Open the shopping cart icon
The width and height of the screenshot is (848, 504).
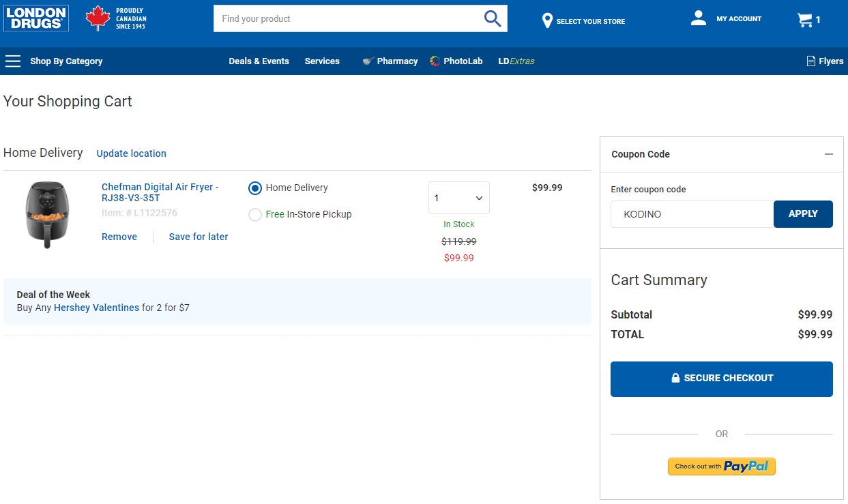pos(805,20)
